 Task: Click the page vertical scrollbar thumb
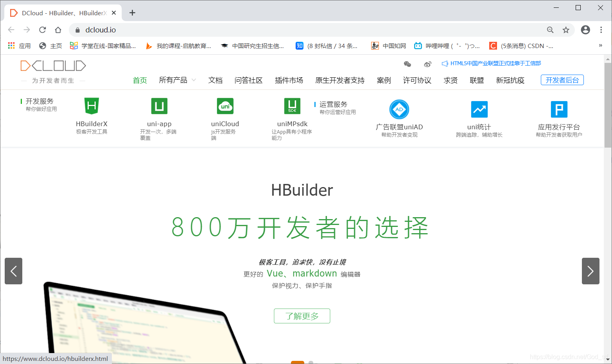click(608, 105)
